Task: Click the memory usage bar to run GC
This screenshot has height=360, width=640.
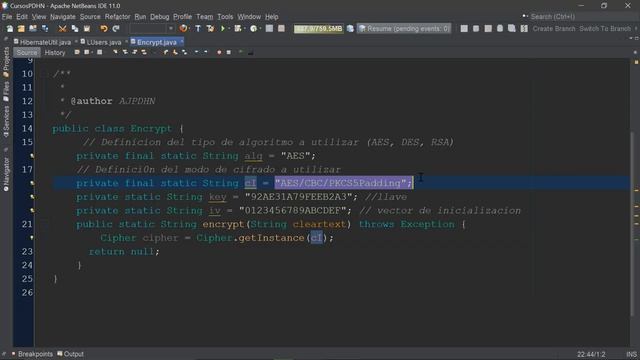Action: (318, 29)
